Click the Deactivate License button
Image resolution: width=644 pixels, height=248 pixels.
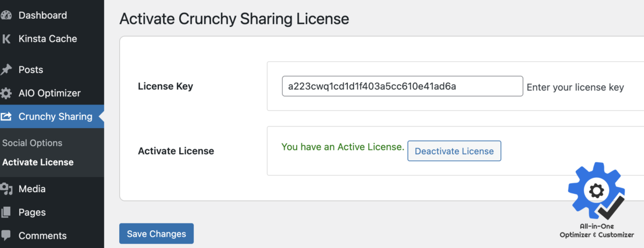[454, 151]
